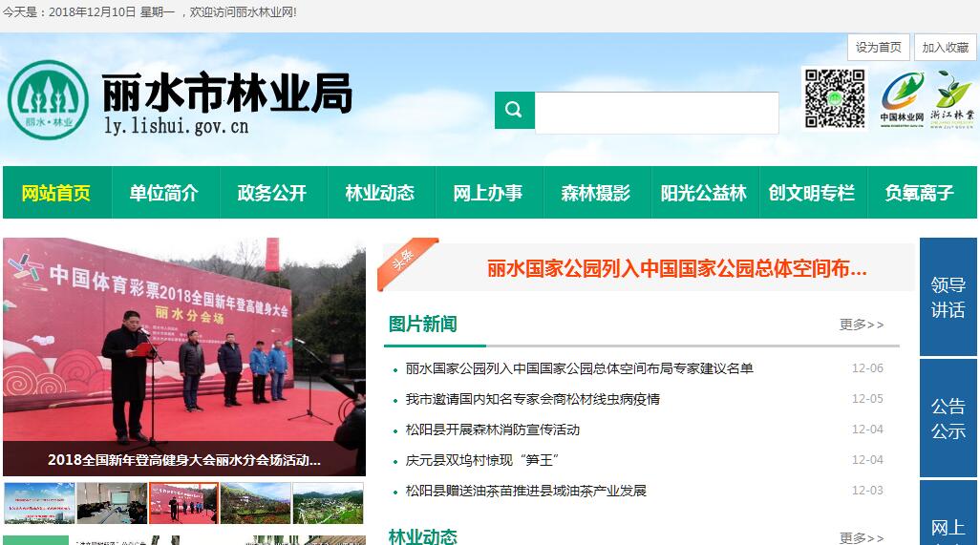Open the 单位简介 menu
The width and height of the screenshot is (980, 545).
[x=165, y=193]
